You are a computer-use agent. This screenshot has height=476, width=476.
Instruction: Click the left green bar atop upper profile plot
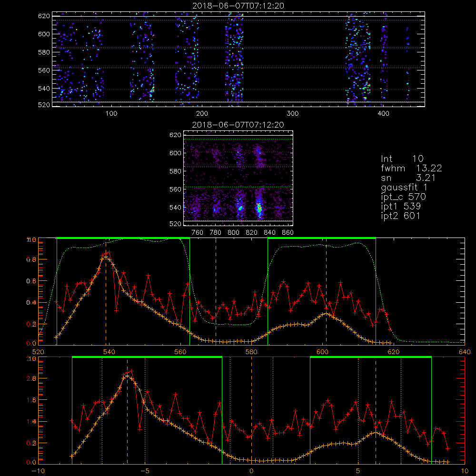123,238
